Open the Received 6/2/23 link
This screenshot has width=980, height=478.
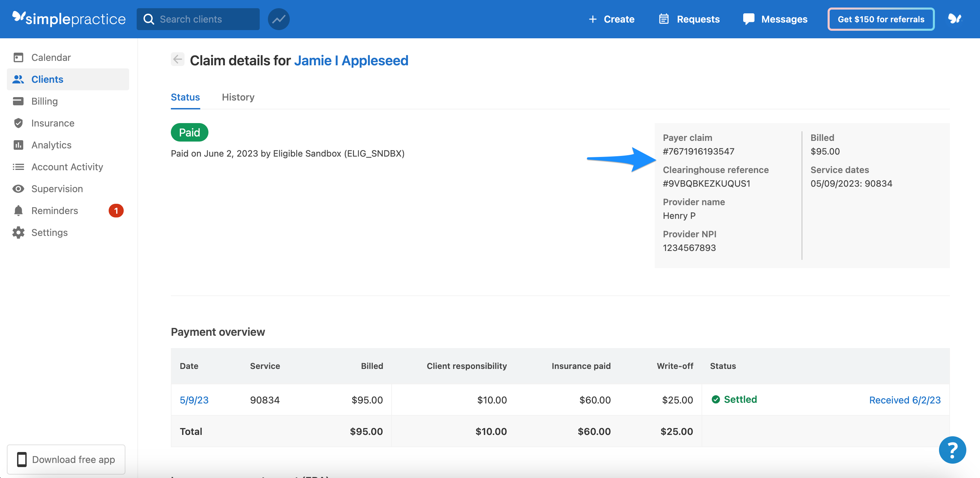click(x=905, y=400)
